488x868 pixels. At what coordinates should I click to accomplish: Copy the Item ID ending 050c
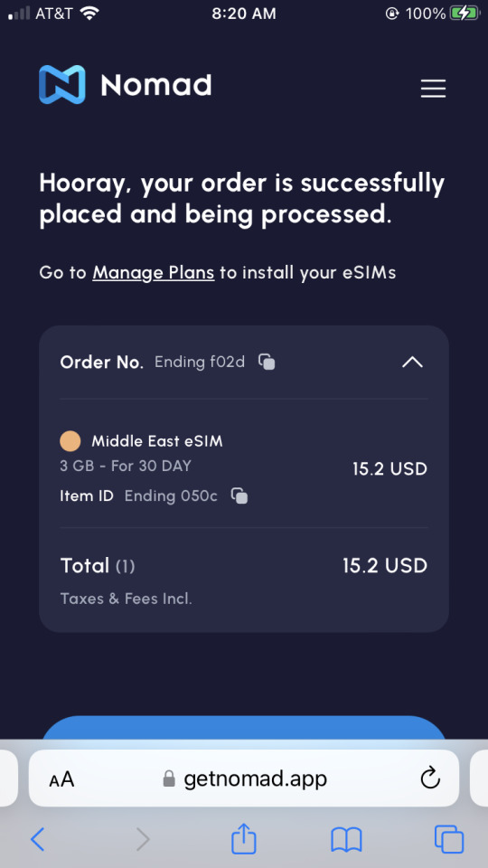click(239, 495)
